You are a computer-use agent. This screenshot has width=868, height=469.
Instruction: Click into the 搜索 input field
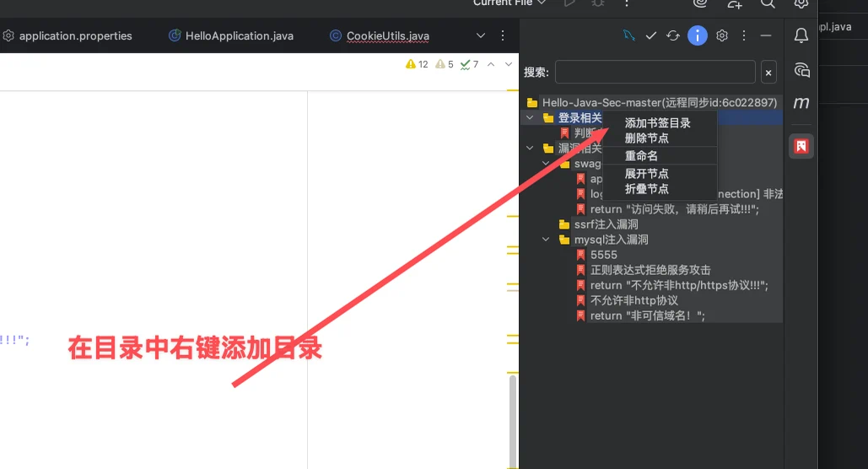tap(655, 72)
